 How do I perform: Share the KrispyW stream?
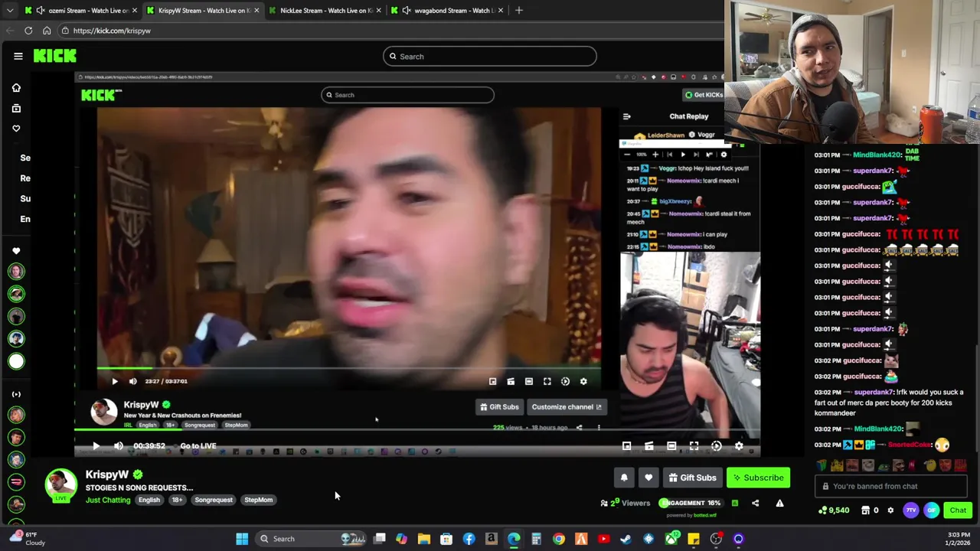pos(755,503)
